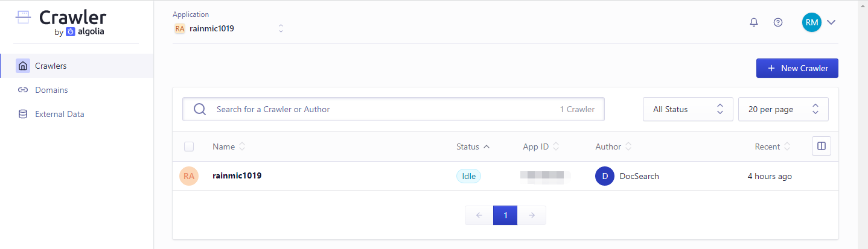
Task: Go to Crawlers in sidebar
Action: coord(77,66)
